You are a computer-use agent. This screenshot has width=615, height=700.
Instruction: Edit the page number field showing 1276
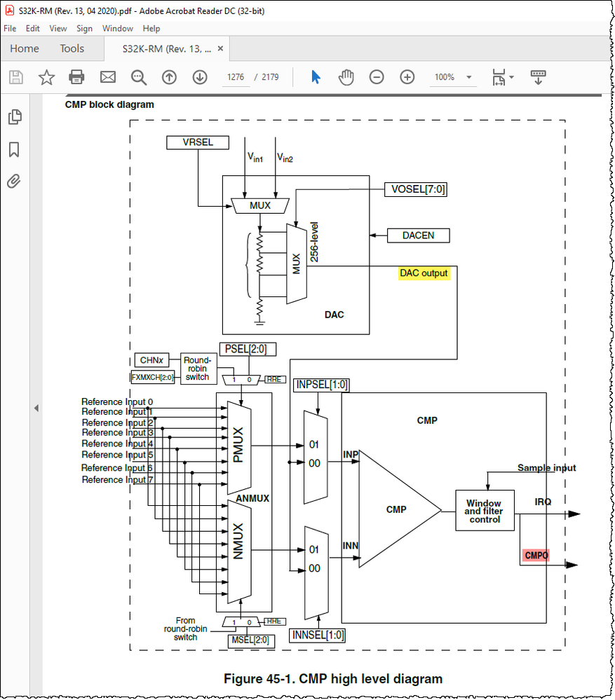[235, 77]
